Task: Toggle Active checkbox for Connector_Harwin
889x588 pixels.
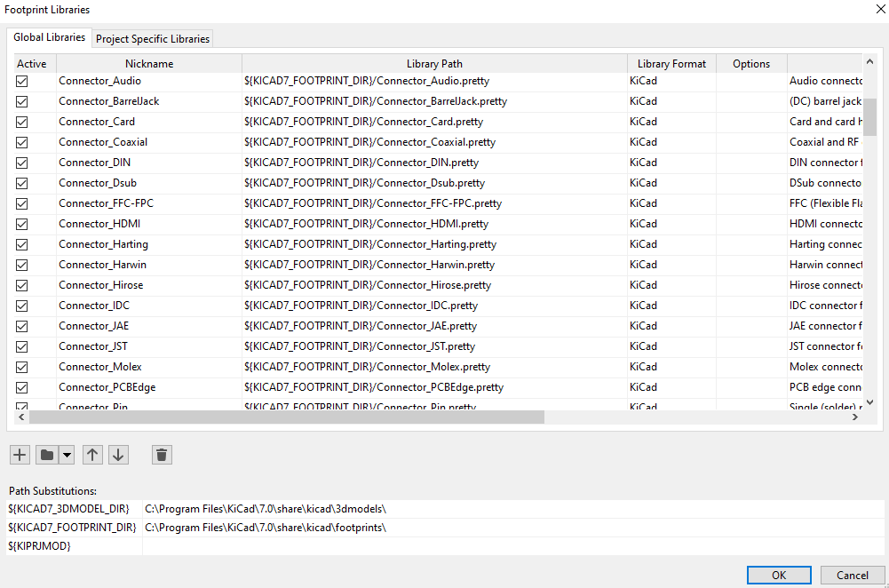Action: click(x=21, y=265)
